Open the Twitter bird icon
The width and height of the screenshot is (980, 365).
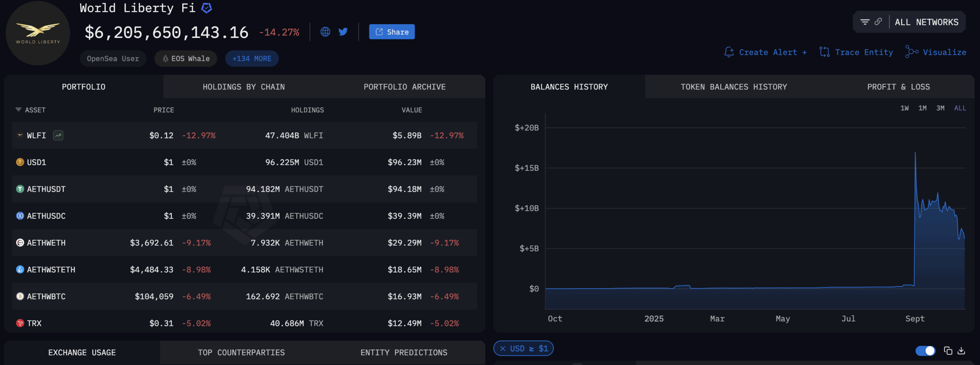343,32
